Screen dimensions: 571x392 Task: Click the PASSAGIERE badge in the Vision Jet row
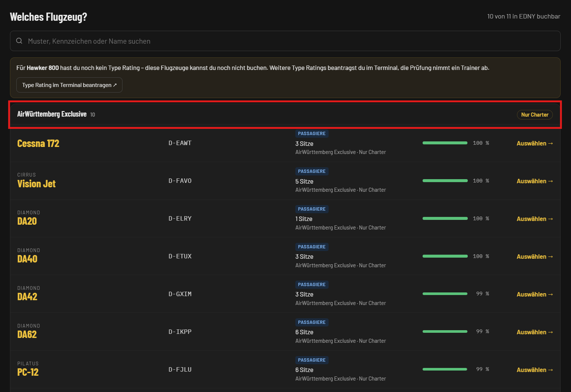(x=312, y=171)
